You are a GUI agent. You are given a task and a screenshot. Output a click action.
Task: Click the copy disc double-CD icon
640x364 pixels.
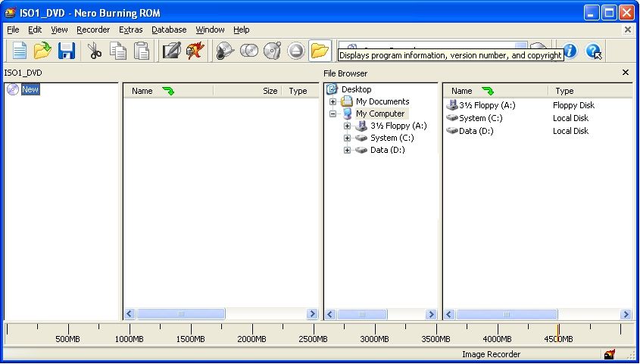249,51
